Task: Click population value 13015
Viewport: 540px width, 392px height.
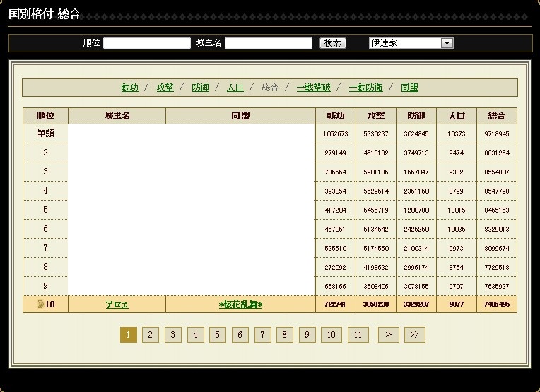Action: click(x=457, y=210)
